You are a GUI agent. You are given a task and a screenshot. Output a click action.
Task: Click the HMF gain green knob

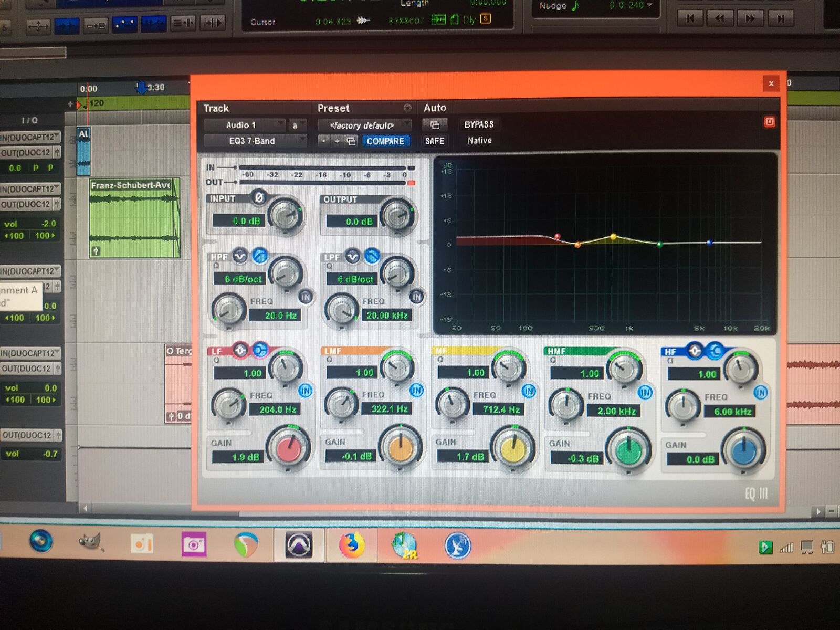[x=628, y=449]
